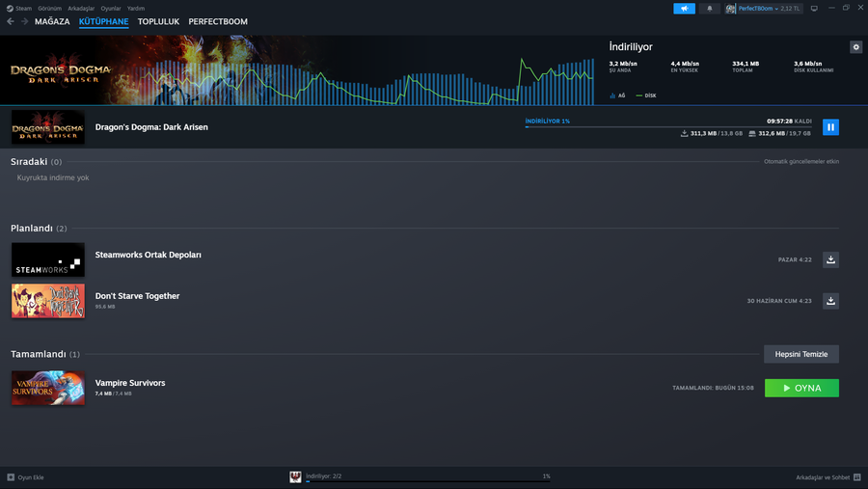The height and width of the screenshot is (489, 868).
Task: Open Arkadaşlar ve Sohbet
Action: point(823,477)
